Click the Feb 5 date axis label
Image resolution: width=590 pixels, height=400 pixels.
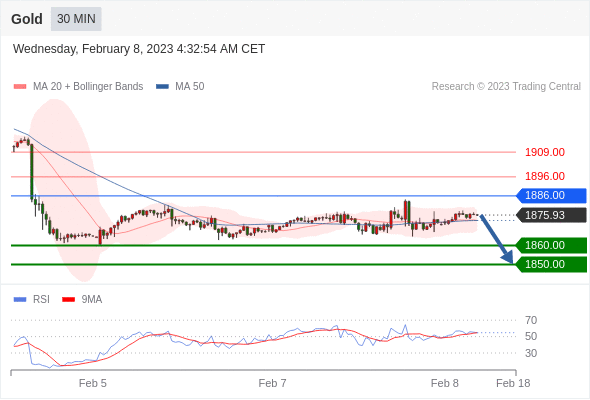pos(93,383)
